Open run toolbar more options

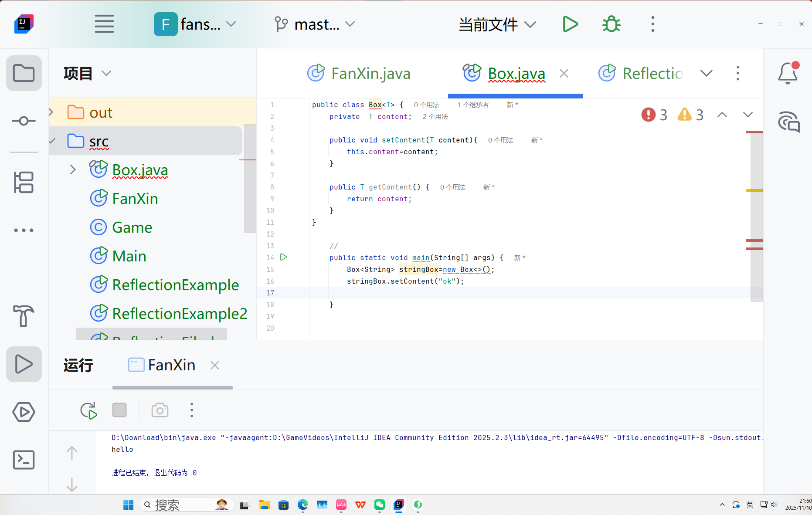coord(192,410)
